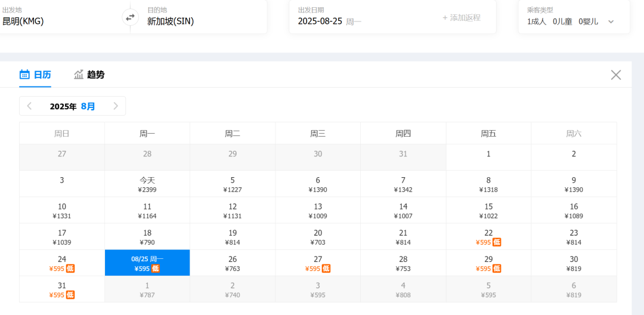Image resolution: width=644 pixels, height=315 pixels.
Task: Select August 26 priced ¥763
Action: [233, 263]
